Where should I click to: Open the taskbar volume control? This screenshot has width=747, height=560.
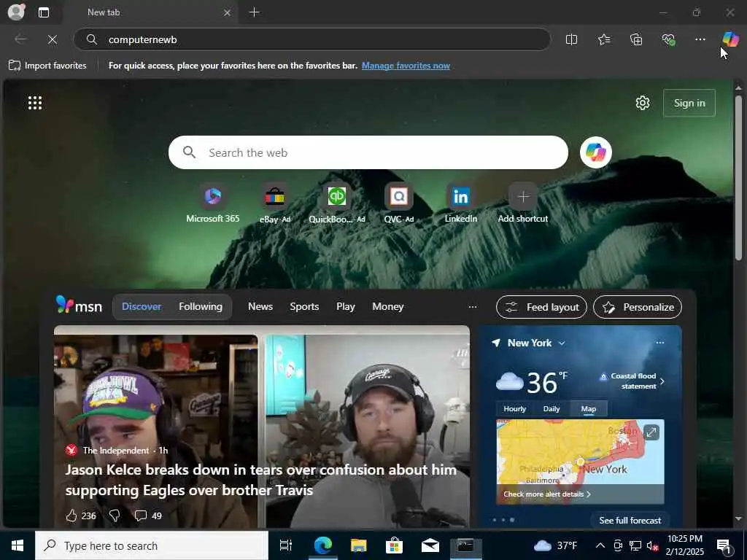pos(652,545)
